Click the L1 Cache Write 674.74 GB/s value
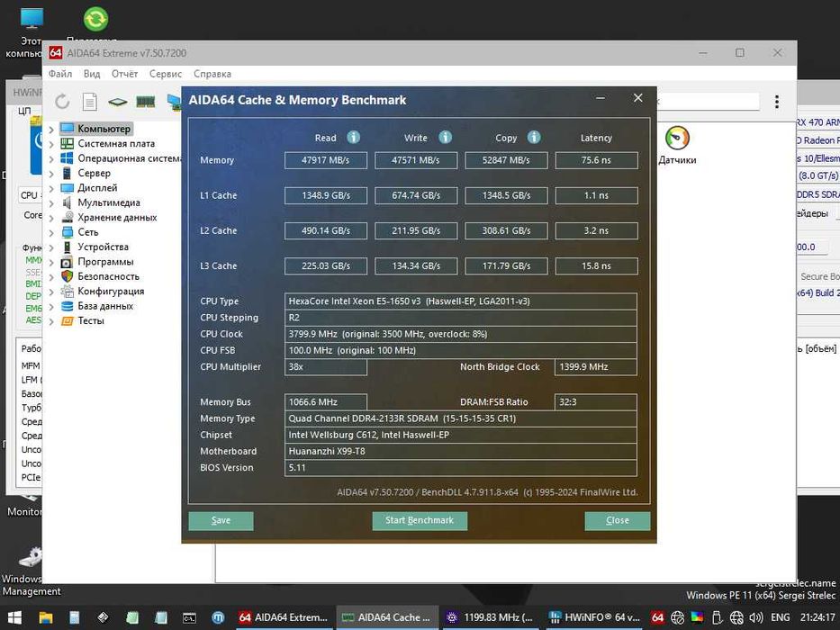 [x=416, y=195]
